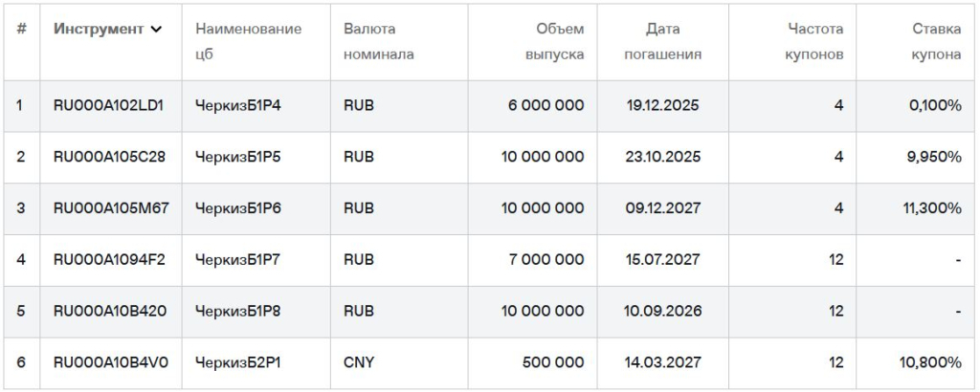Open instrument RU000A105C28
The height and width of the screenshot is (392, 980).
109,157
